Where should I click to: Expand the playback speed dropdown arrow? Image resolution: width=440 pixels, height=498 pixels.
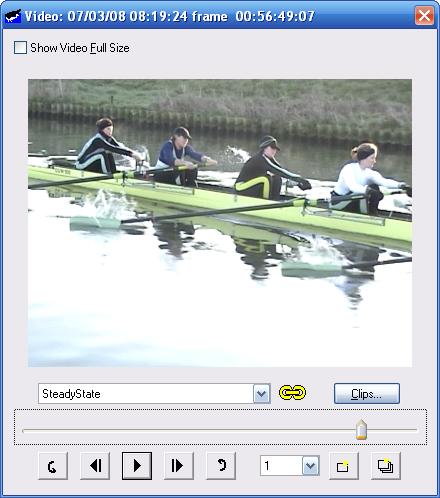[x=311, y=466]
